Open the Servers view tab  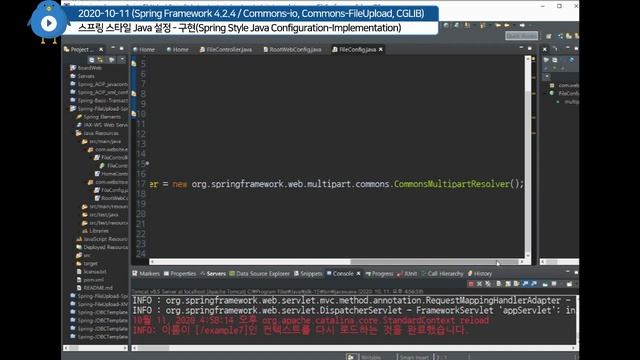point(213,273)
